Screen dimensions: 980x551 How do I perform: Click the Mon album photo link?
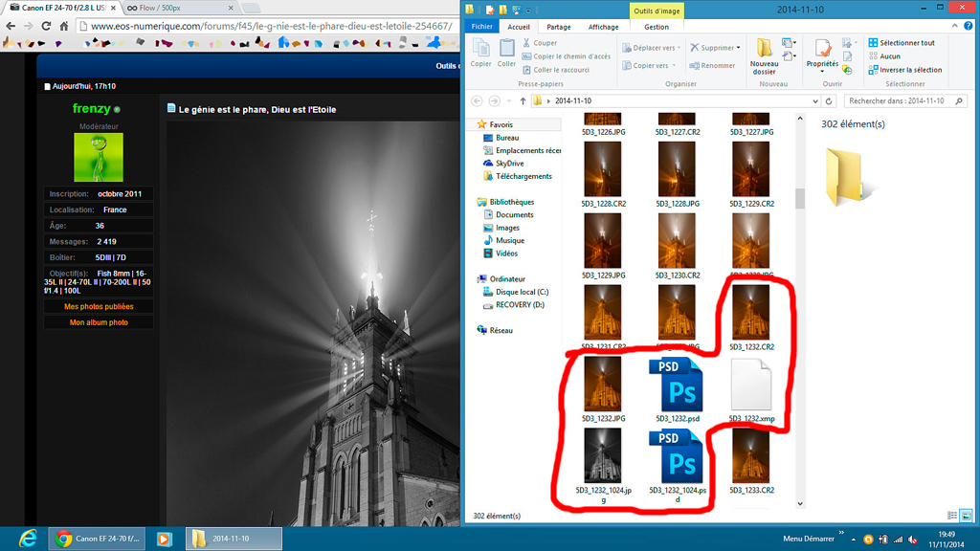coord(99,322)
